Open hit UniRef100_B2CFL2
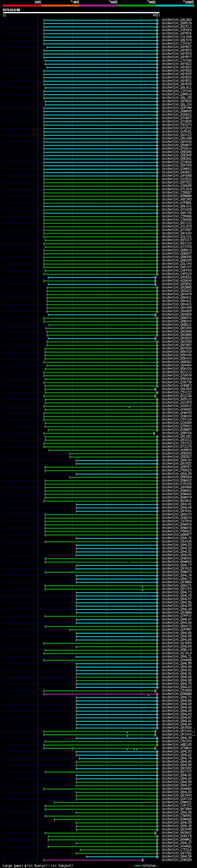The image size is (197, 868). [x=177, y=26]
